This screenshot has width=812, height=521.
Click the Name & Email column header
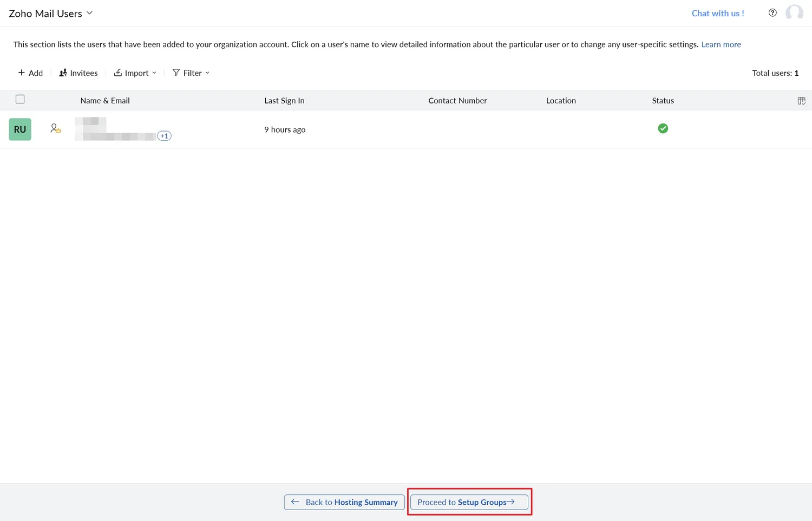pyautogui.click(x=104, y=100)
